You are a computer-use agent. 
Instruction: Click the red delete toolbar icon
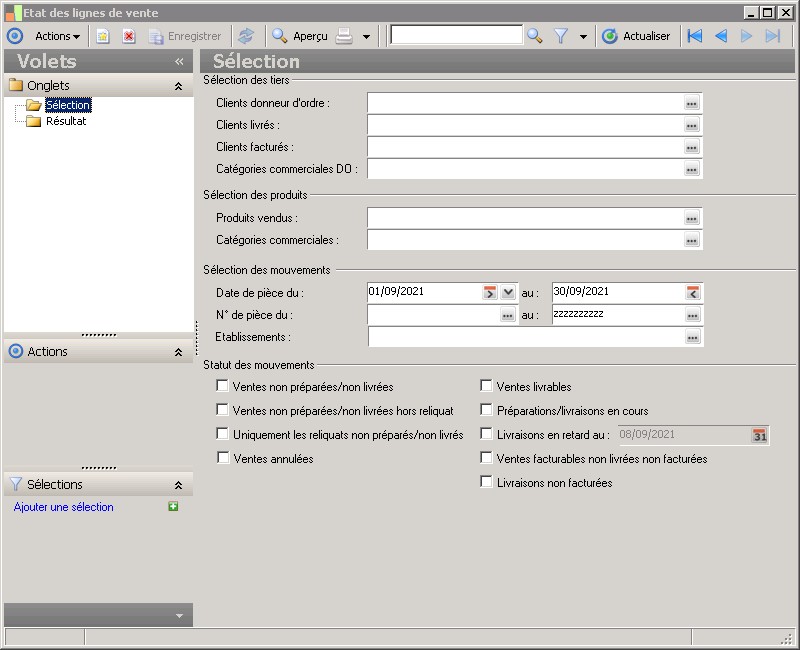(129, 36)
